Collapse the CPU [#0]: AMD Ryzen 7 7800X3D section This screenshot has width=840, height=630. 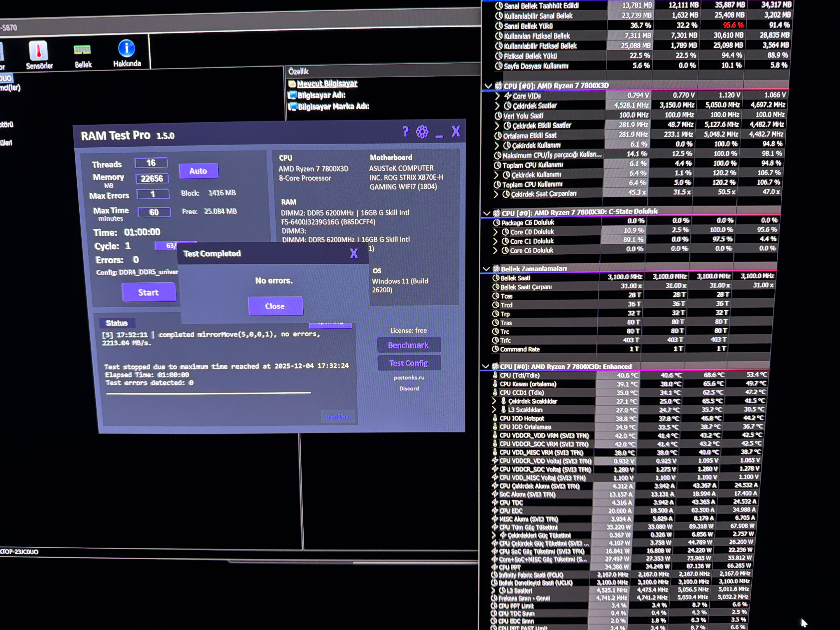click(x=488, y=86)
